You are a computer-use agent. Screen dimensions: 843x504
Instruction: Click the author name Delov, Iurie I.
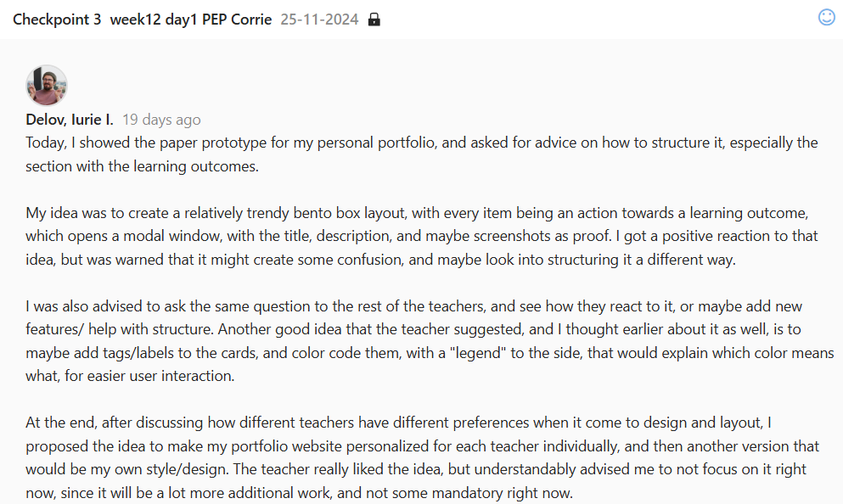tap(70, 120)
